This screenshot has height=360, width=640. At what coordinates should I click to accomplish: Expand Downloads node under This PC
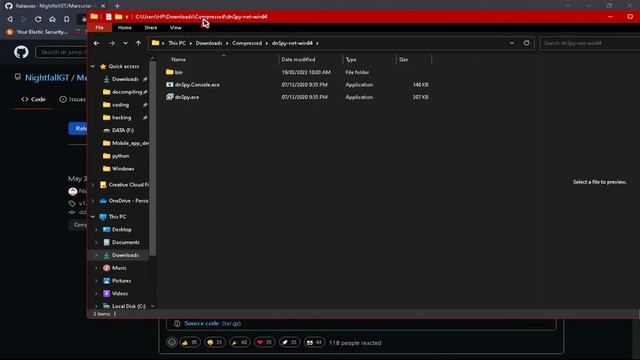click(96, 255)
